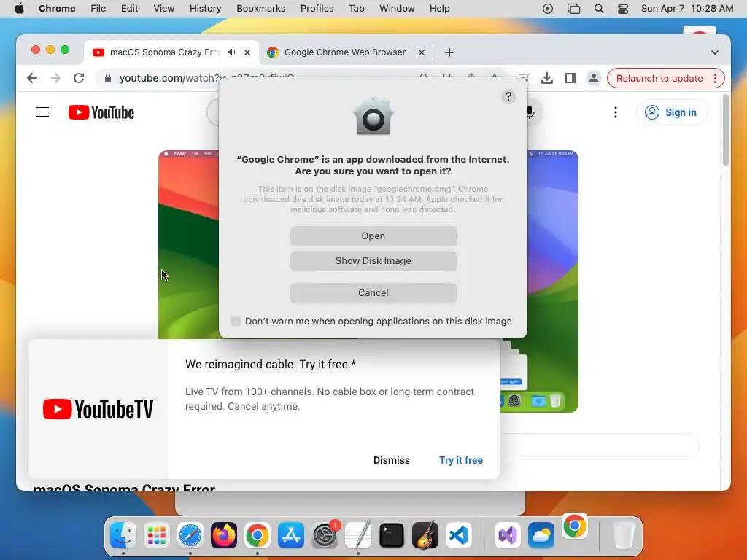Screen dimensions: 747x560
Task: Click menu bar Stage Manager icon
Action: click(x=573, y=9)
